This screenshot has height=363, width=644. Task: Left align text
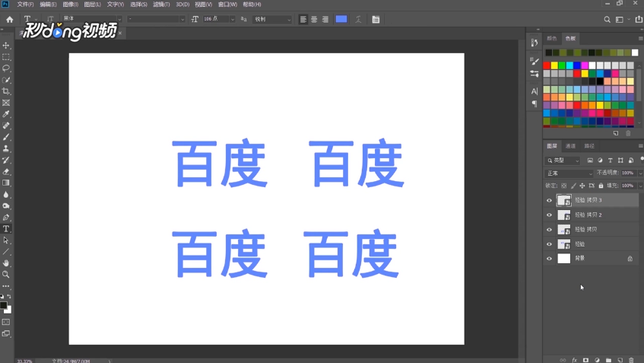click(303, 19)
